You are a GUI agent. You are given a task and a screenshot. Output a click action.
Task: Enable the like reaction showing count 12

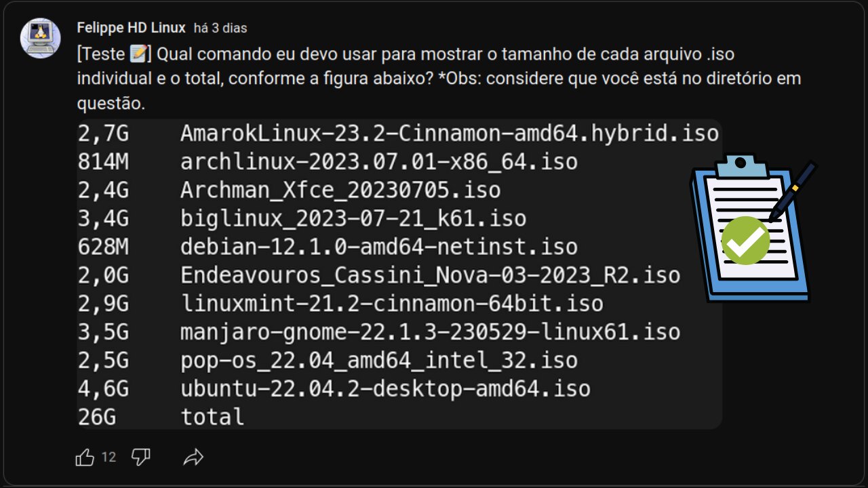(x=84, y=457)
